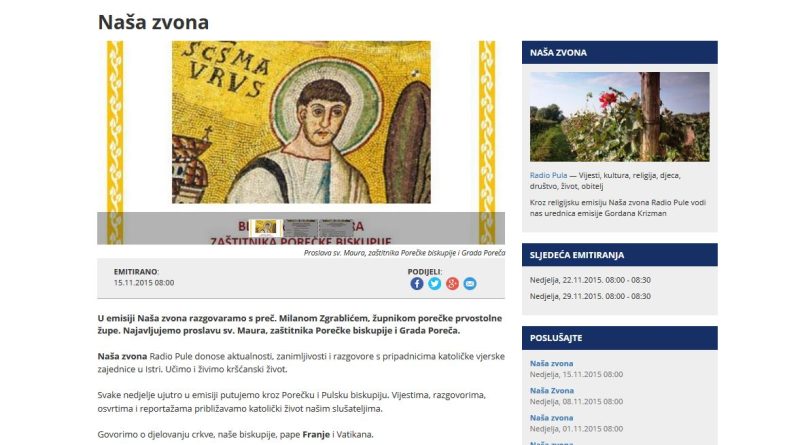Viewport: 800px width, 445px height.
Task: Open the Radio Pula link
Action: [x=548, y=175]
